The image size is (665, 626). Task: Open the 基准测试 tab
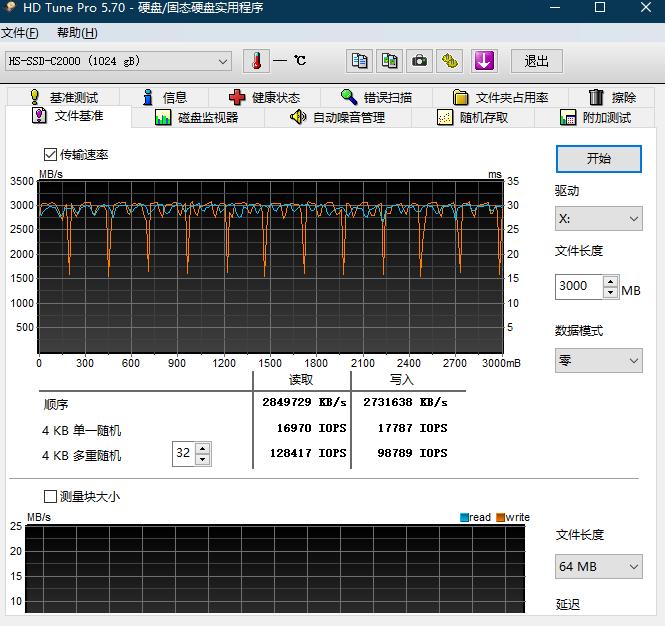pyautogui.click(x=64, y=97)
